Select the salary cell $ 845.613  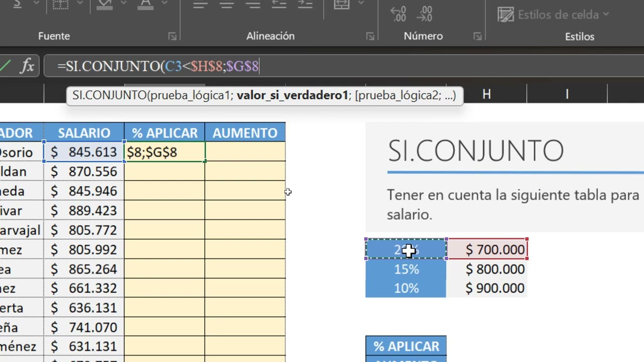point(84,152)
